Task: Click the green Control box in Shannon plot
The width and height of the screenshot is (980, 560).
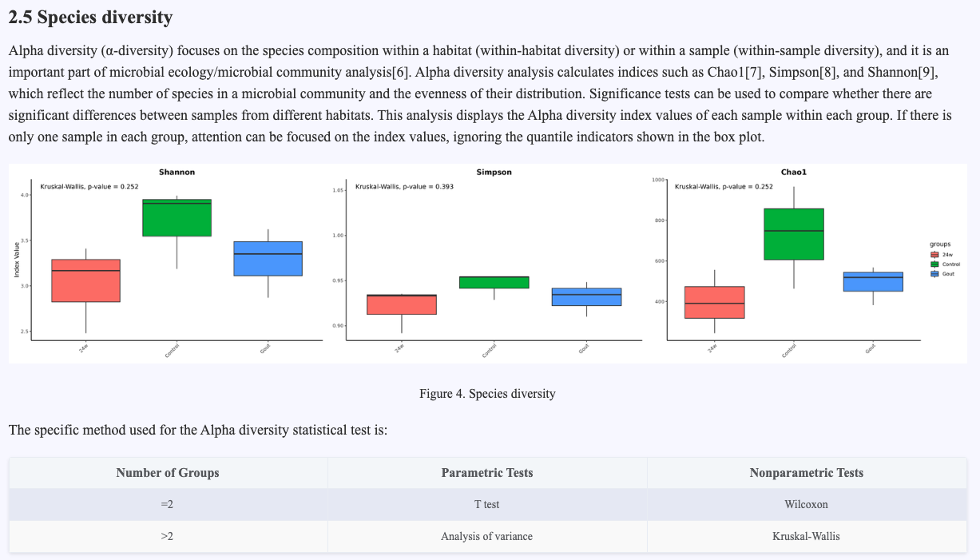Action: [177, 217]
